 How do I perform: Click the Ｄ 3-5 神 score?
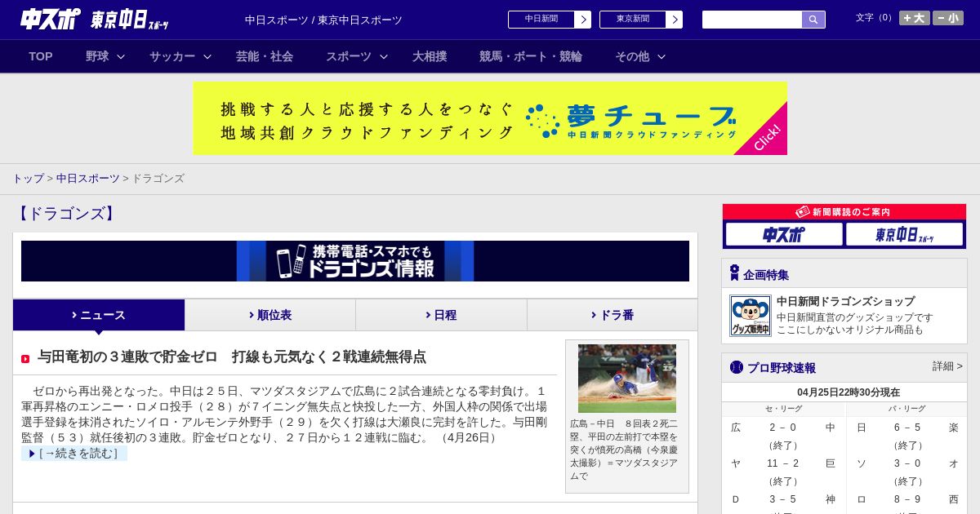[x=783, y=499]
